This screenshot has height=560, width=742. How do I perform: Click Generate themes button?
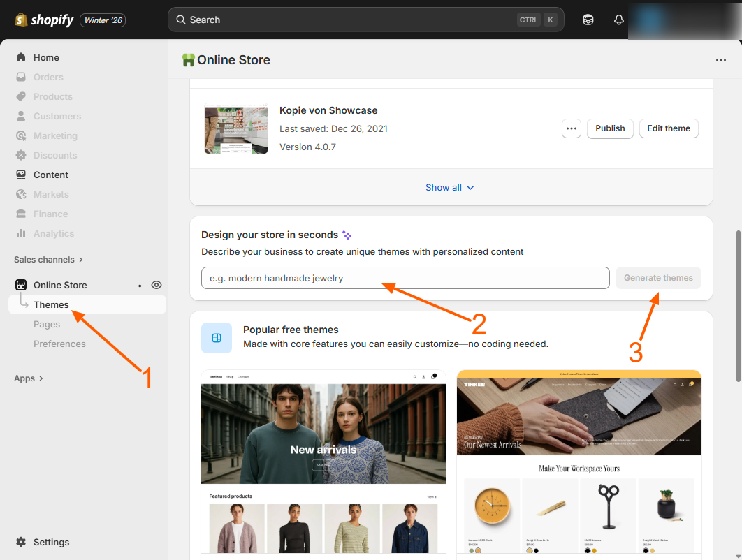658,278
